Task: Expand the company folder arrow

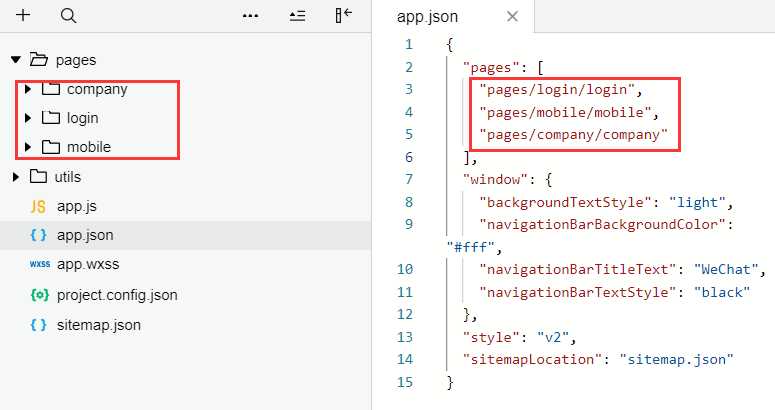Action: (x=28, y=89)
